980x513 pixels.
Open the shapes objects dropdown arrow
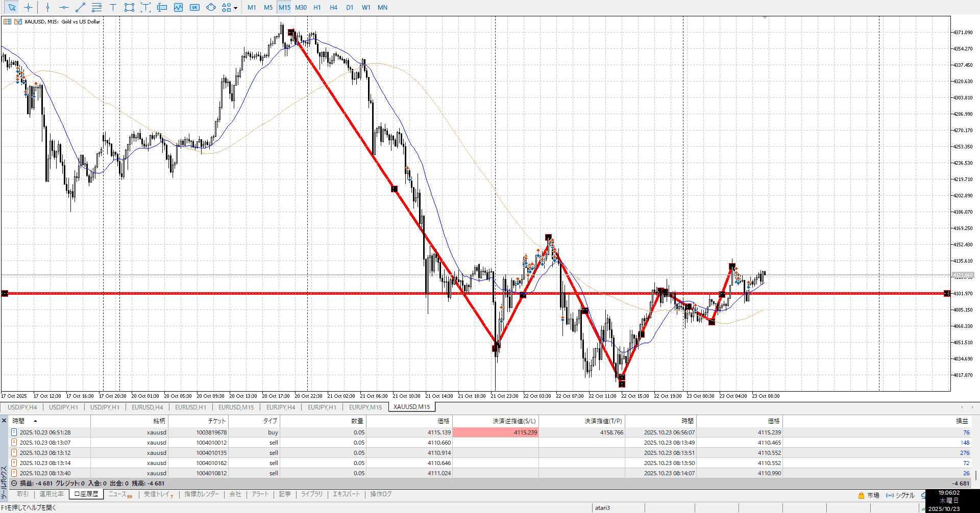[235, 8]
